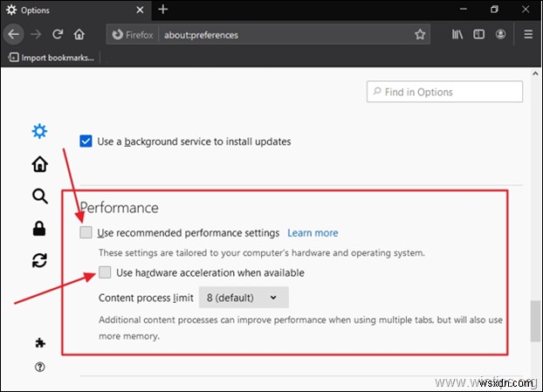Viewport: 543px width, 392px height.
Task: Open Firefox Support question mark icon
Action: tap(39, 367)
